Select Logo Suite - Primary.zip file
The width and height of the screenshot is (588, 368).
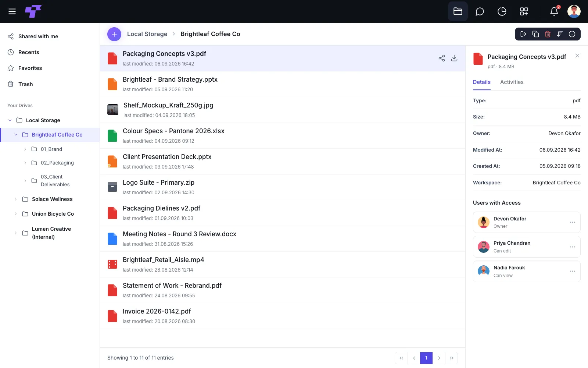(x=283, y=187)
